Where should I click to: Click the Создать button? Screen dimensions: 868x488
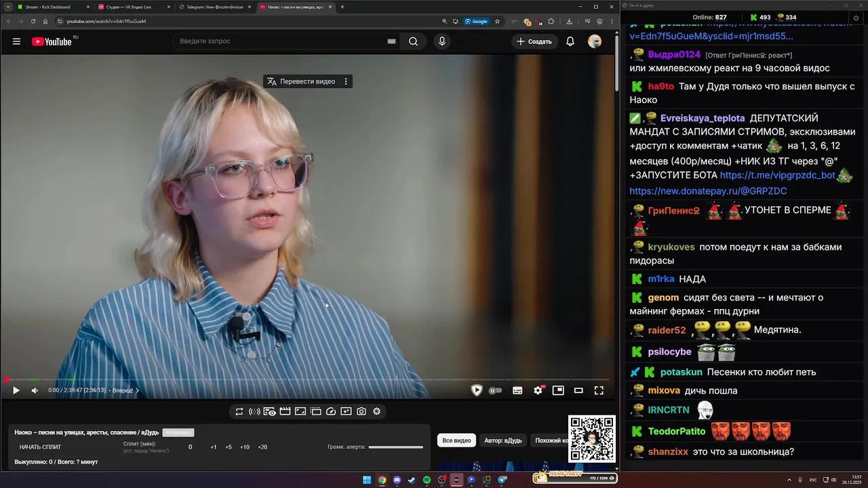[x=534, y=41]
